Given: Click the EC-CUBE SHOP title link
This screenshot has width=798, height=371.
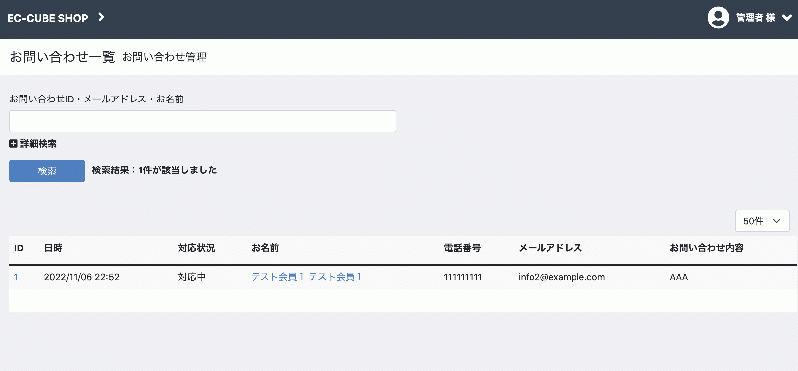Looking at the screenshot, I should click(48, 18).
